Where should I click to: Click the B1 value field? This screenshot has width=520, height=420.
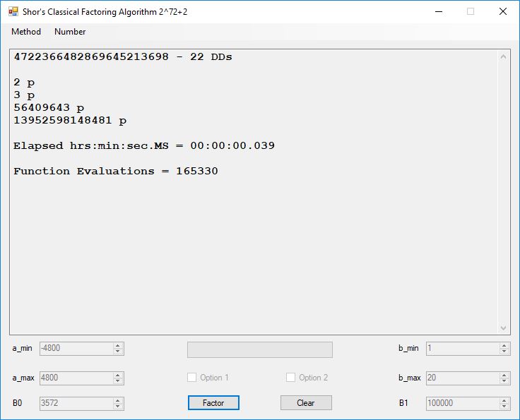point(463,403)
